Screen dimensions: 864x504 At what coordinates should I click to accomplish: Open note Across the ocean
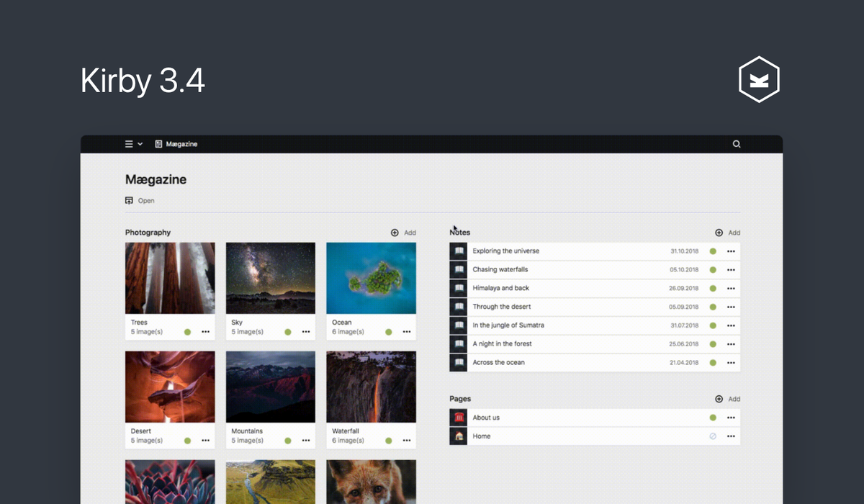(595, 363)
